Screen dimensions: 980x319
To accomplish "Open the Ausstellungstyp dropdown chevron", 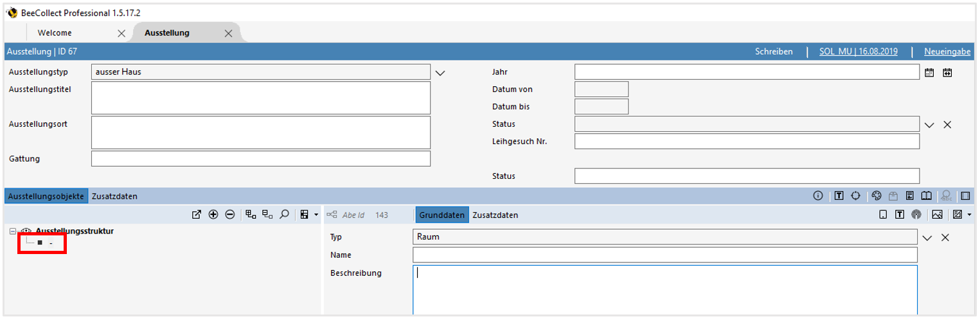I will [440, 73].
